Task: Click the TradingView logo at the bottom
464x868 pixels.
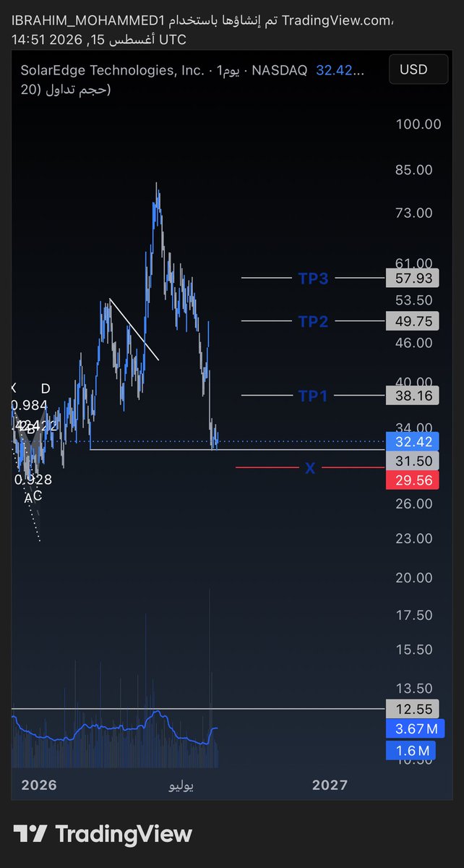Action: tap(103, 834)
